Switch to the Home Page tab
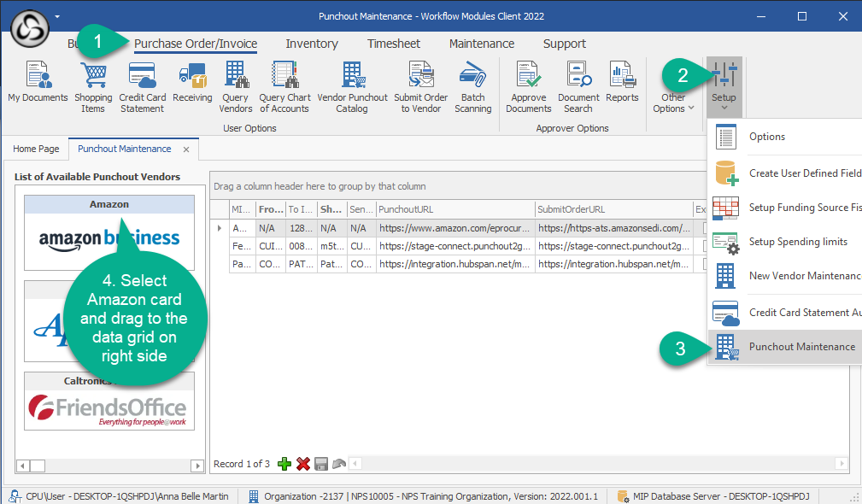 [x=36, y=149]
